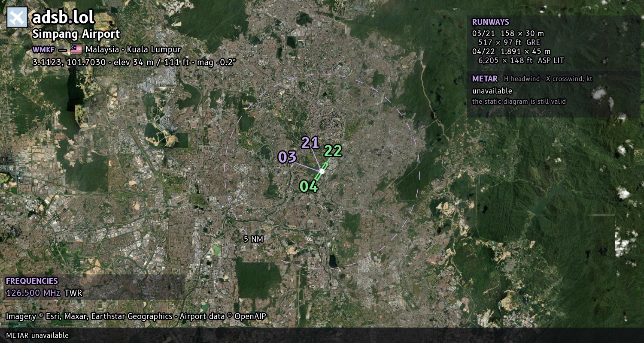This screenshot has width=644, height=343.
Task: Click the Simpang Airport heading
Action: pos(76,34)
